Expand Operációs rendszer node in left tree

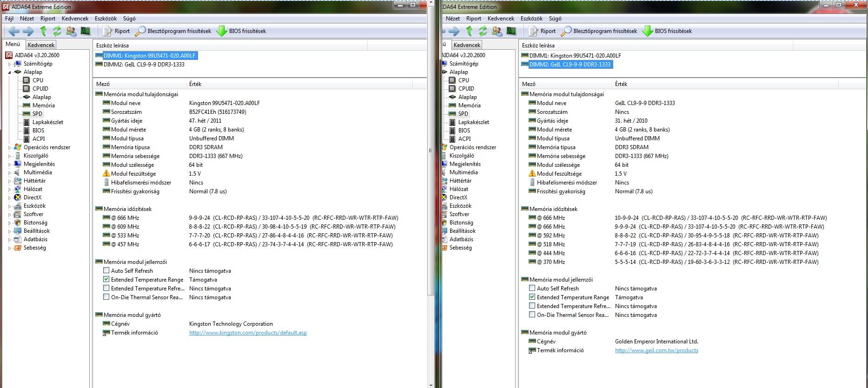pos(9,148)
